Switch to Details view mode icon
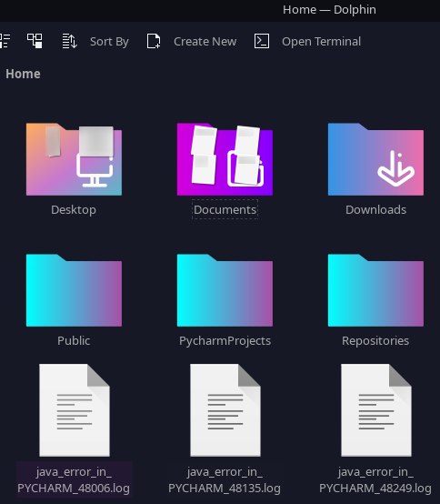 (35, 41)
